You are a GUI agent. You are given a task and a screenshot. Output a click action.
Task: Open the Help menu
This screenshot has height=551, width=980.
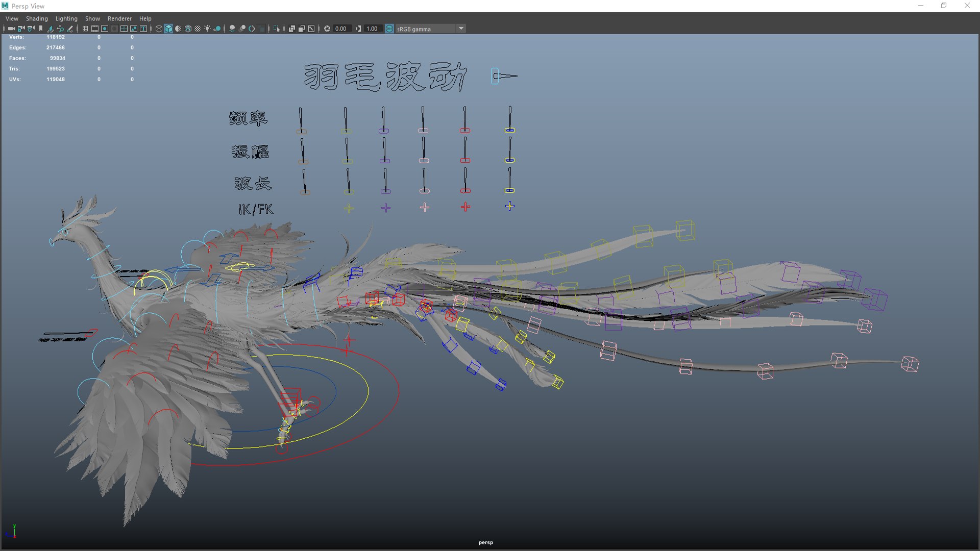tap(145, 18)
